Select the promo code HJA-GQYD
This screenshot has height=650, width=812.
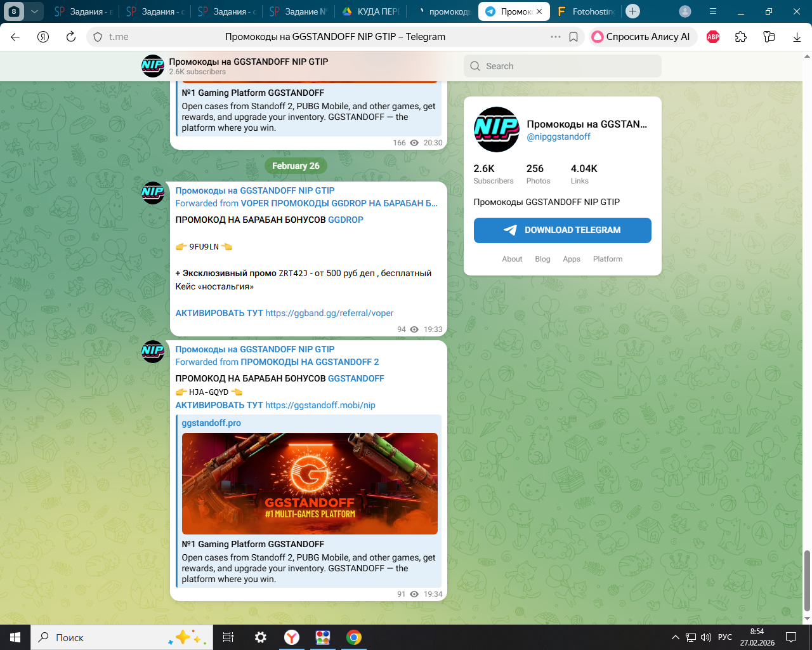click(209, 392)
